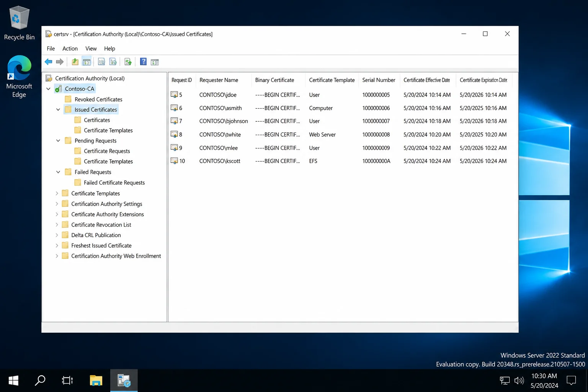Sort by Certificate Effective Date column header

pos(428,80)
